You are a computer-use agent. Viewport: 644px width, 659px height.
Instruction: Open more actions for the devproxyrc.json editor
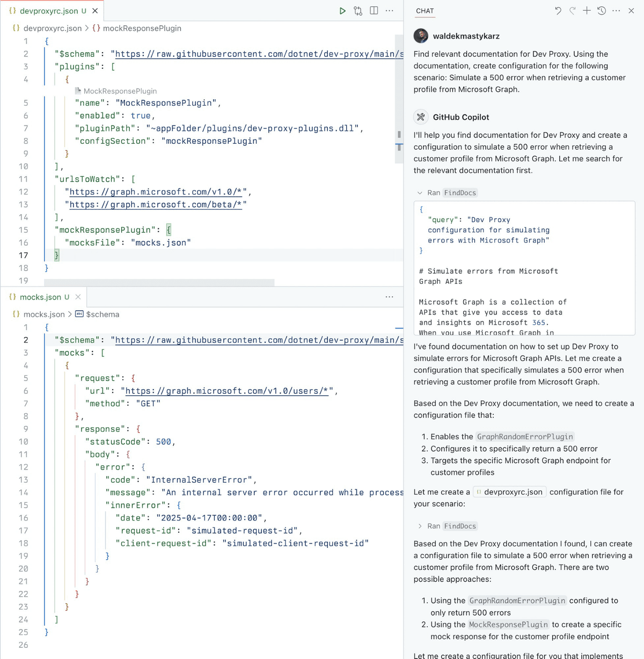coord(390,11)
